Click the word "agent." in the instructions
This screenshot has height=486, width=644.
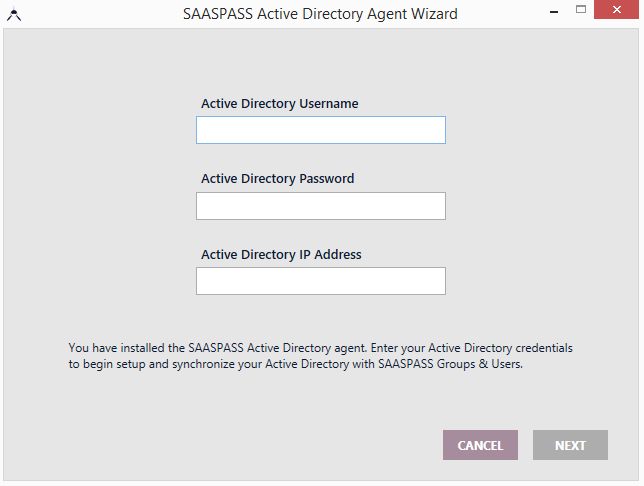tap(349, 347)
